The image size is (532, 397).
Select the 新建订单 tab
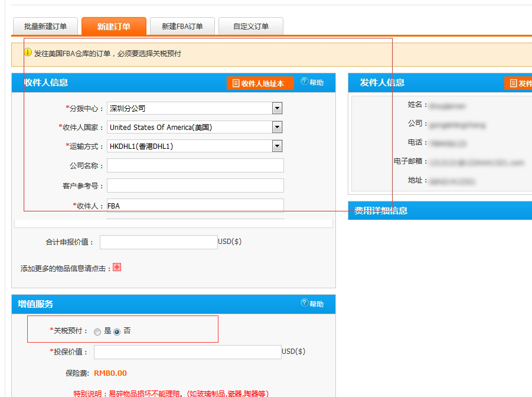click(x=114, y=27)
